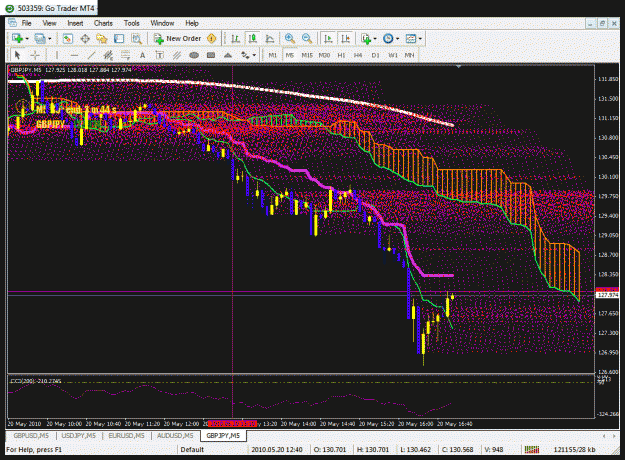This screenshot has width=625, height=460.
Task: Select the Rectangle drawing tool
Action: pyautogui.click(x=211, y=55)
